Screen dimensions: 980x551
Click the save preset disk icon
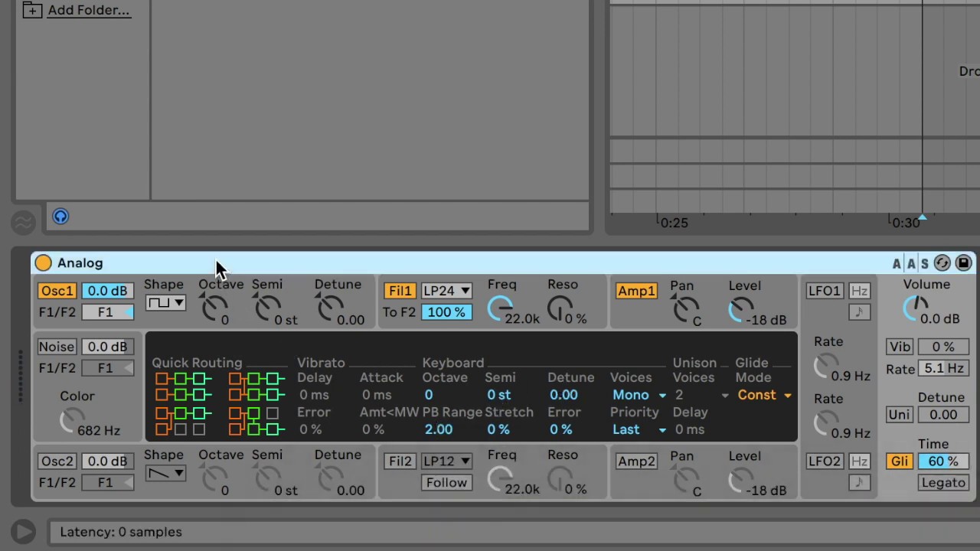[963, 263]
